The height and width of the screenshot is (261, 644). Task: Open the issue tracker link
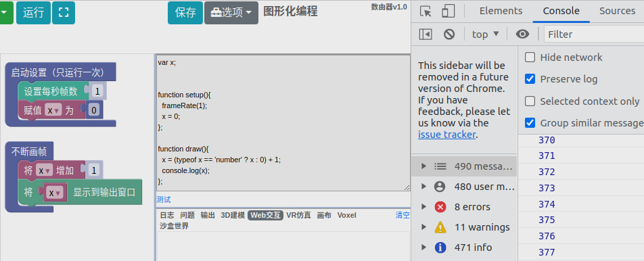447,134
